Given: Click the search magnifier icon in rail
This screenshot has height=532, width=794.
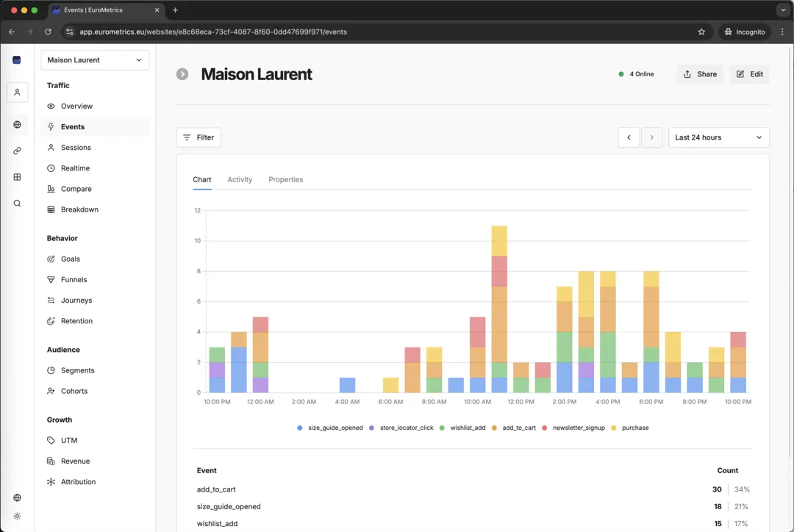Looking at the screenshot, I should pyautogui.click(x=17, y=204).
